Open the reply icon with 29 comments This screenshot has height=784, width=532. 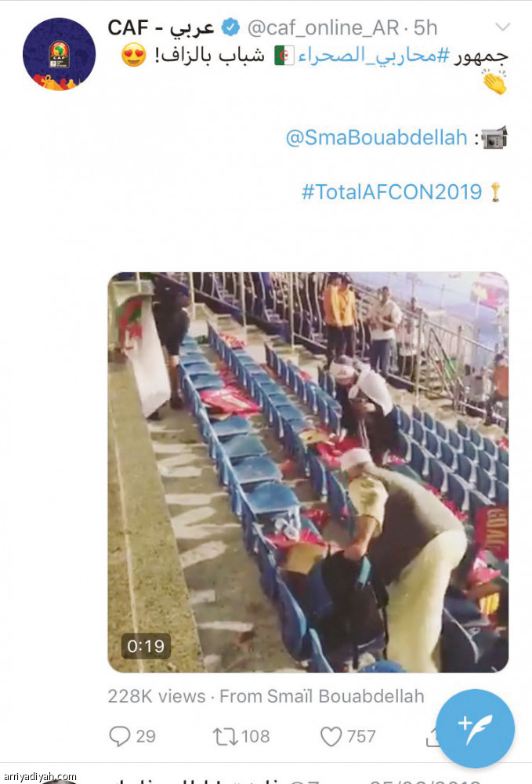point(119,736)
